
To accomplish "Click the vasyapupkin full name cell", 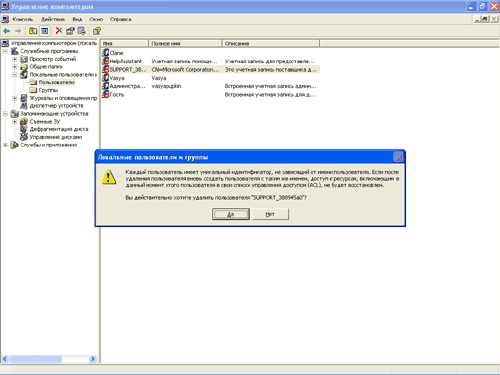I will click(x=166, y=86).
